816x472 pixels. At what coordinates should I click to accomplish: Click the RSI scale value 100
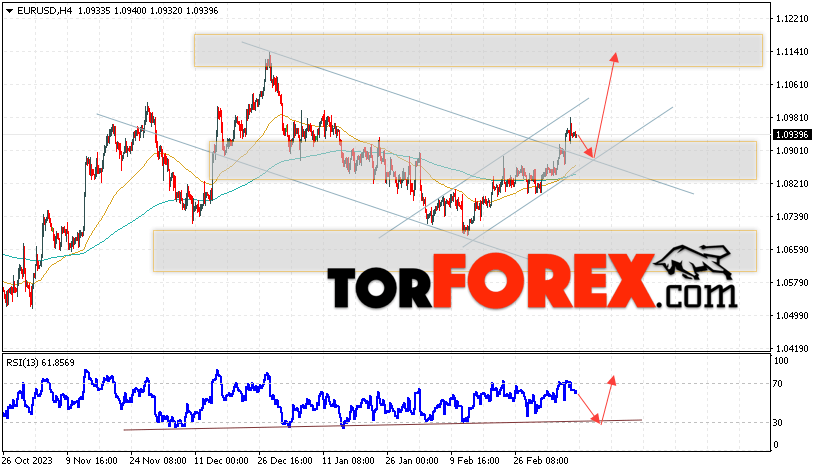click(781, 361)
